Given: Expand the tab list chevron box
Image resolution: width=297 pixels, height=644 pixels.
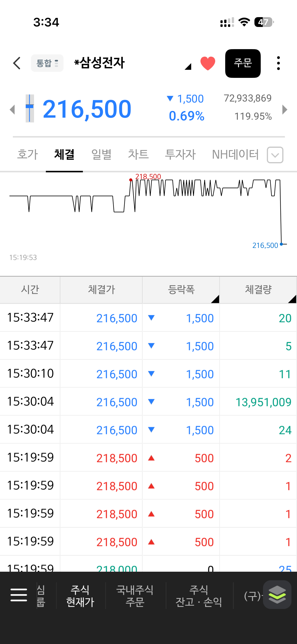Looking at the screenshot, I should (x=275, y=155).
